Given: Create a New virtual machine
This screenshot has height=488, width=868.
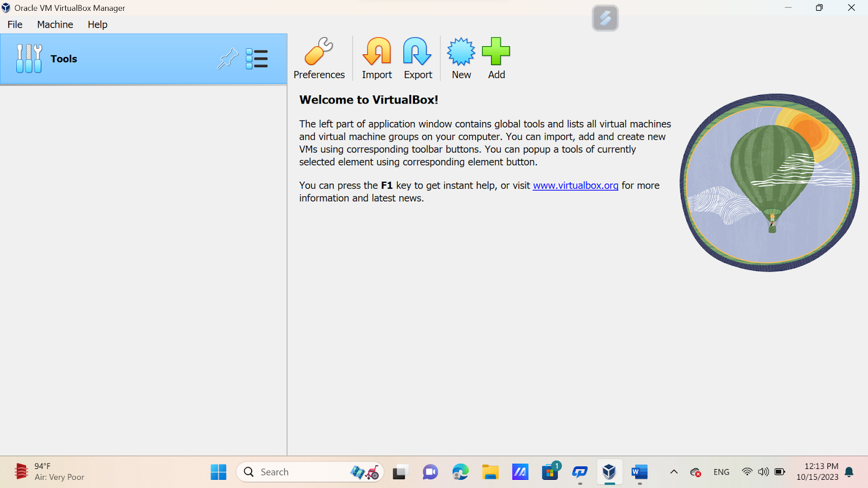Looking at the screenshot, I should (x=461, y=59).
